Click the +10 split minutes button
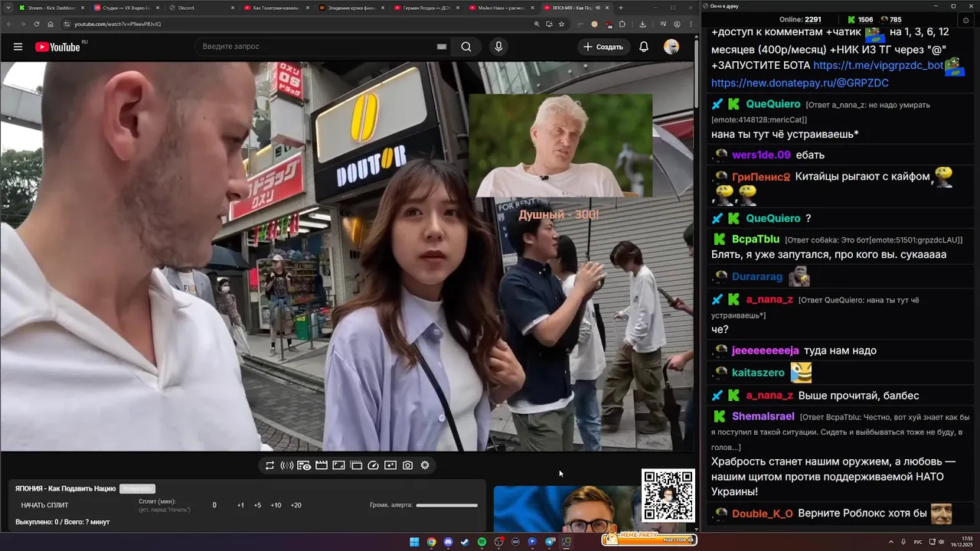Screen dimensions: 980x551 click(x=276, y=505)
